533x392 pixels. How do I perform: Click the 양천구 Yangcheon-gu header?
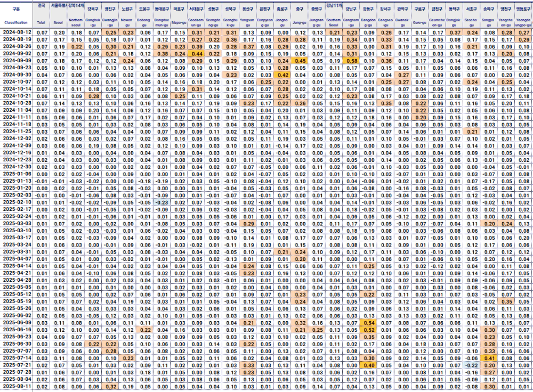[x=506, y=15]
